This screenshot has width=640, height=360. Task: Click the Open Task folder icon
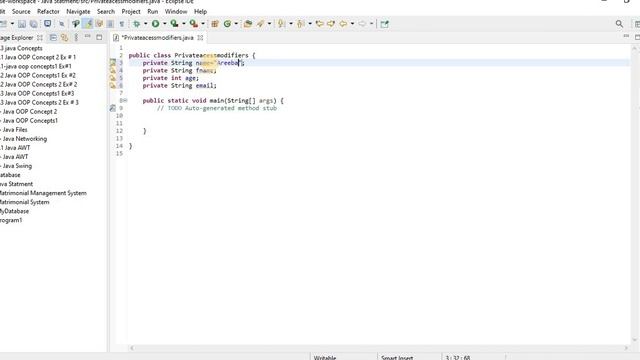pyautogui.click(x=248, y=24)
